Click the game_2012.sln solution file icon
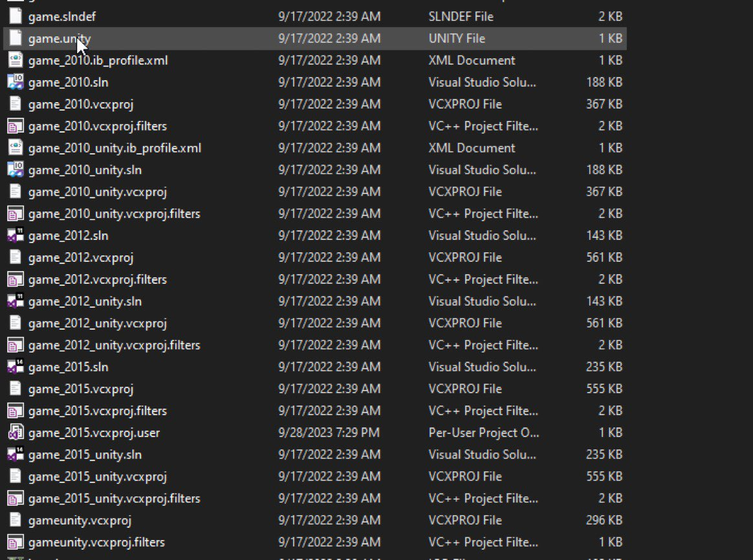 click(16, 235)
